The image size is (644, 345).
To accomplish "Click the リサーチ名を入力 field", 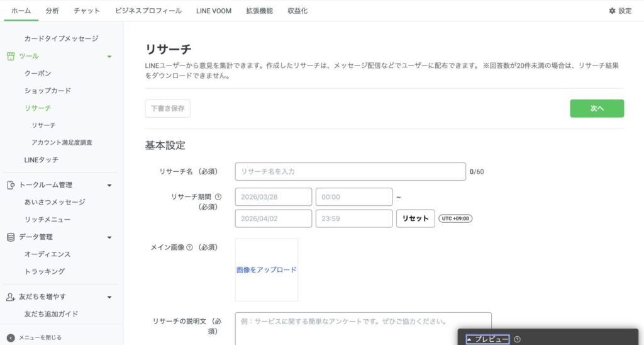I will (x=350, y=171).
